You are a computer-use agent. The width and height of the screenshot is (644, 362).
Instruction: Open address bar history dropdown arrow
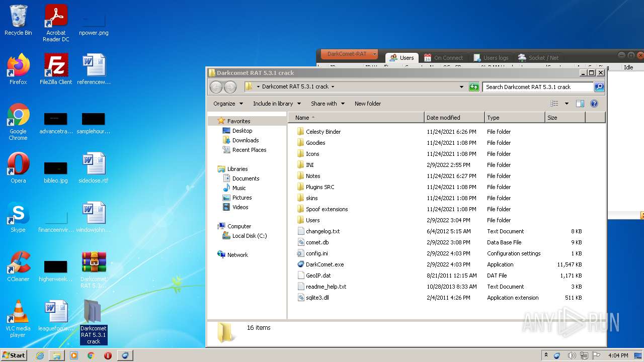point(461,87)
